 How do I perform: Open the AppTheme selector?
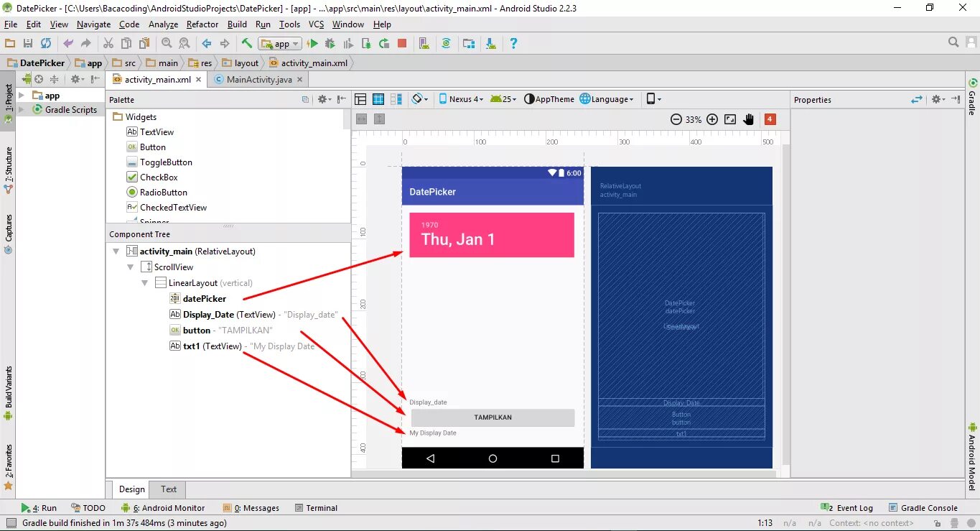(549, 99)
